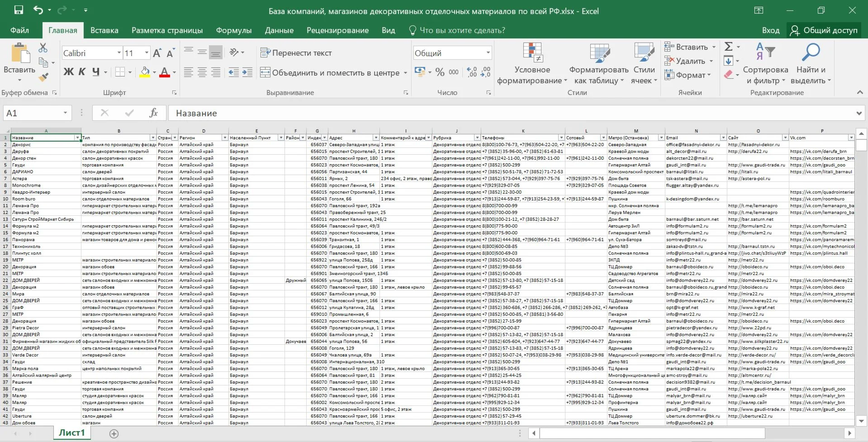Decrease indent

[x=233, y=72]
